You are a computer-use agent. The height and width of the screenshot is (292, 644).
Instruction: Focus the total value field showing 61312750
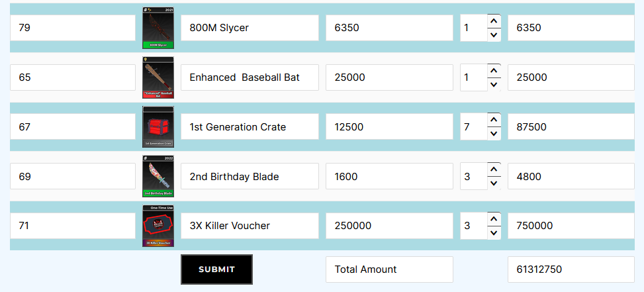tap(571, 269)
